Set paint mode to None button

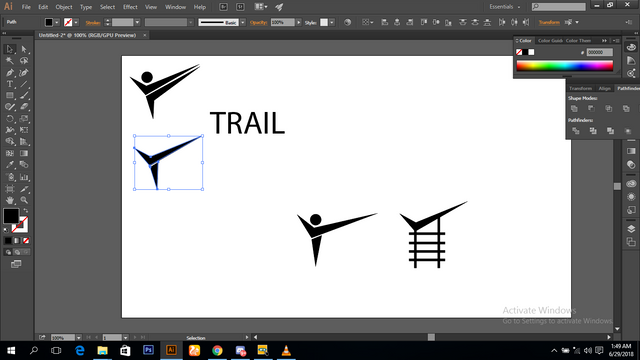click(x=26, y=241)
